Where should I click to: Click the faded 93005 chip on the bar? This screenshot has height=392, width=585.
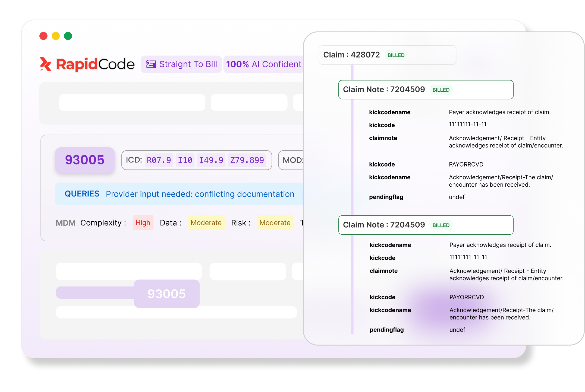tap(166, 294)
